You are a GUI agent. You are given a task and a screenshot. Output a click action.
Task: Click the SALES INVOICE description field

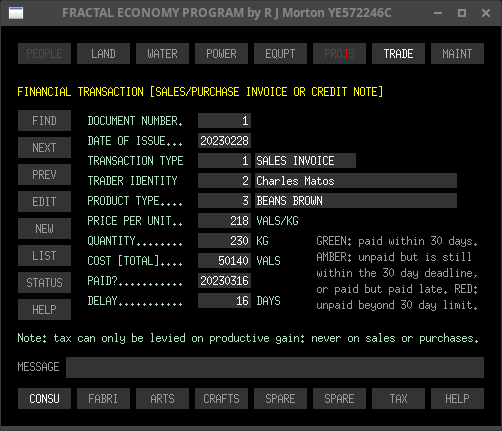click(305, 160)
